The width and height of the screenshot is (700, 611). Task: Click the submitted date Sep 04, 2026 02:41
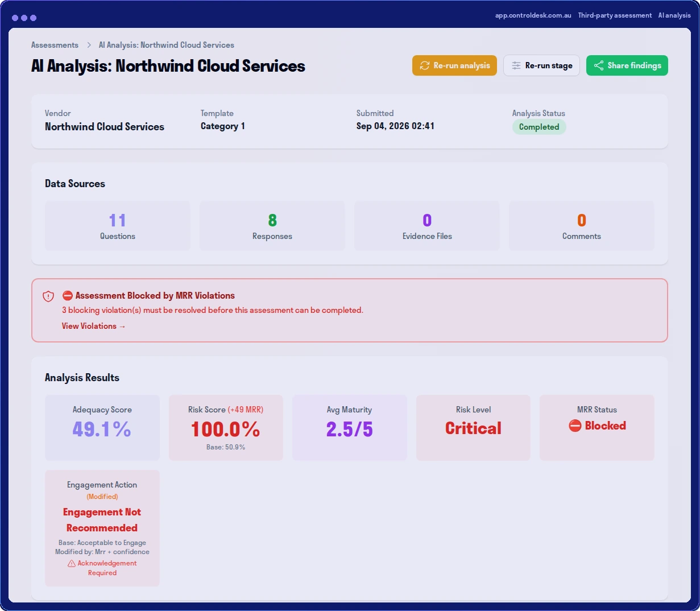click(x=395, y=126)
